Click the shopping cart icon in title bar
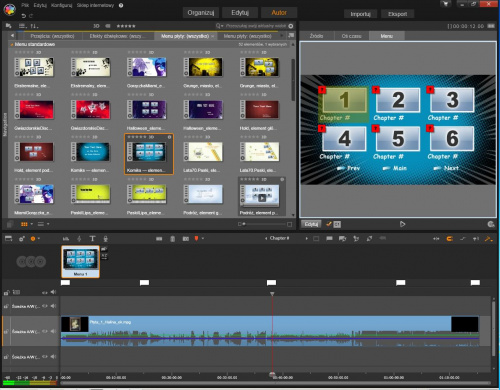The image size is (500, 390). pos(445,4)
